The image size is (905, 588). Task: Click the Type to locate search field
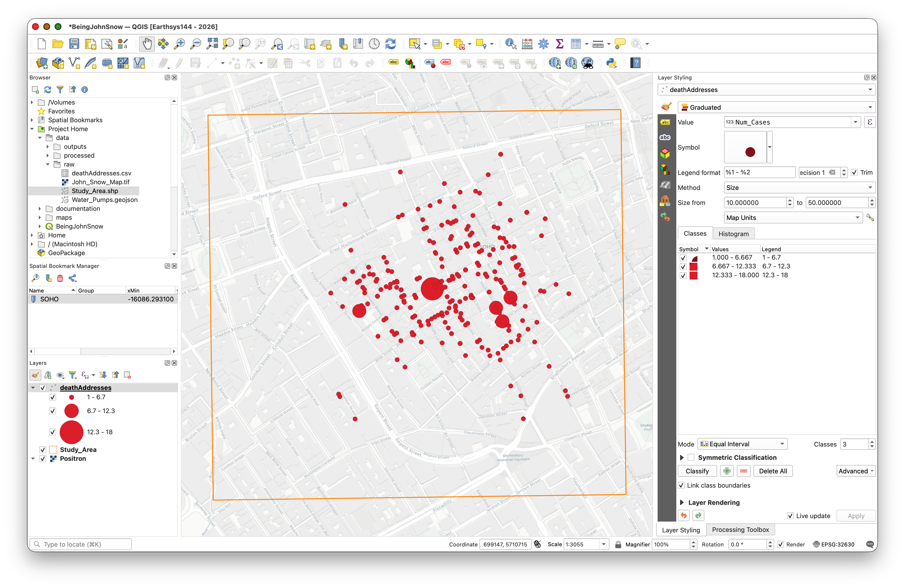(81, 544)
